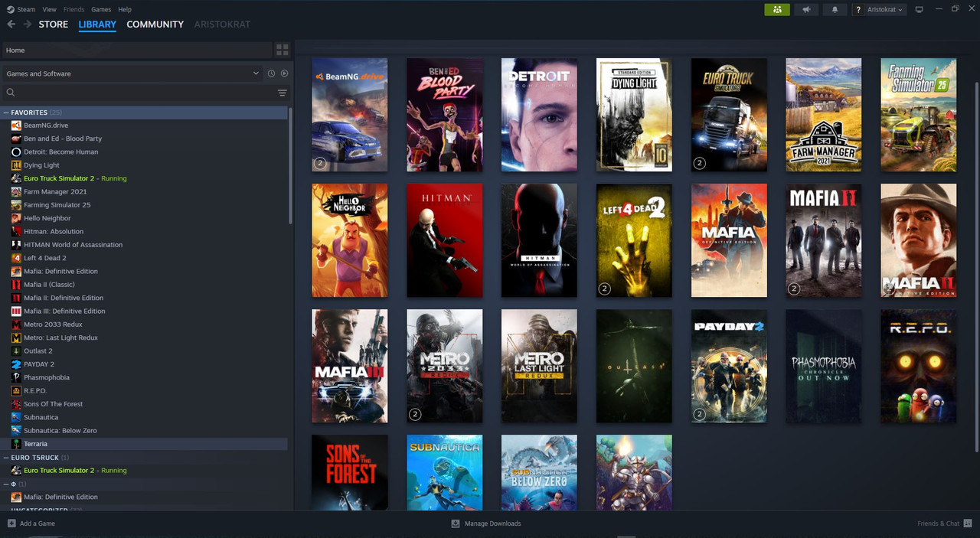Open the Dying Light cover art
The height and width of the screenshot is (538, 980).
pyautogui.click(x=634, y=115)
